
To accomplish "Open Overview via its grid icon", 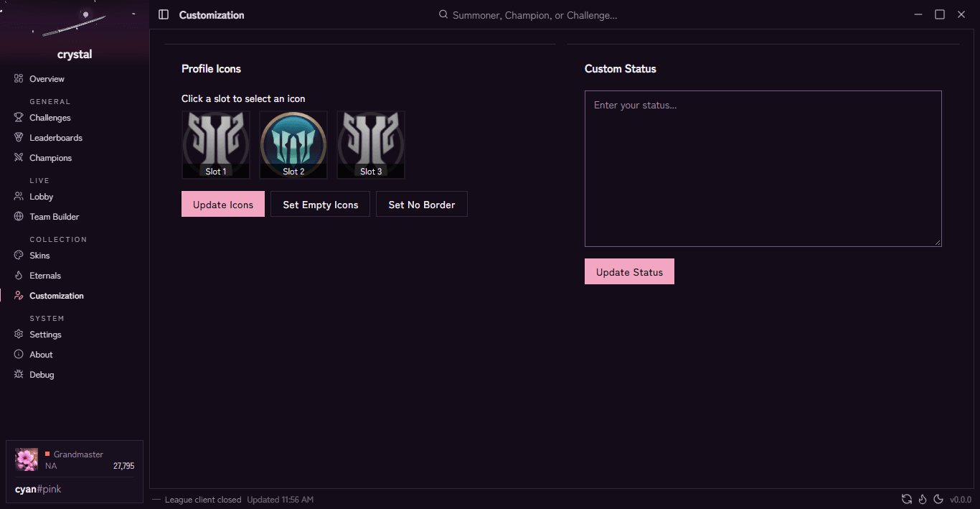I will [x=19, y=79].
